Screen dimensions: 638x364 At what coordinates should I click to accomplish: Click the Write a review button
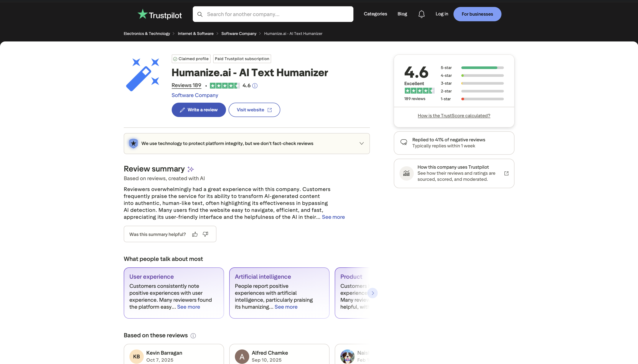(198, 109)
